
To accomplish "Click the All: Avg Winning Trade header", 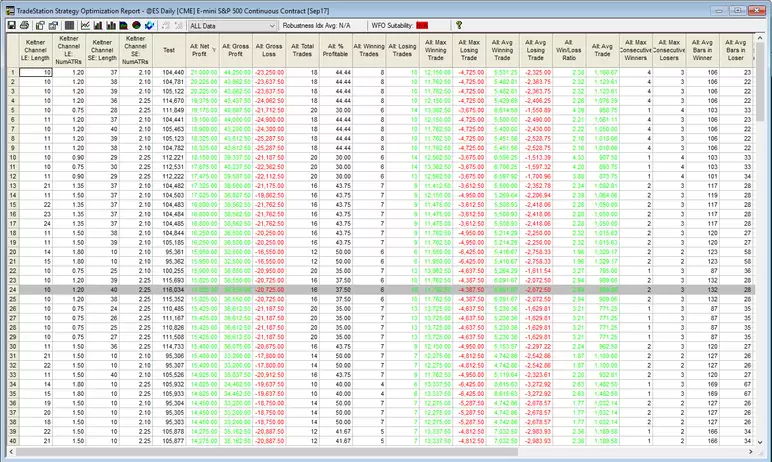I will click(x=503, y=50).
